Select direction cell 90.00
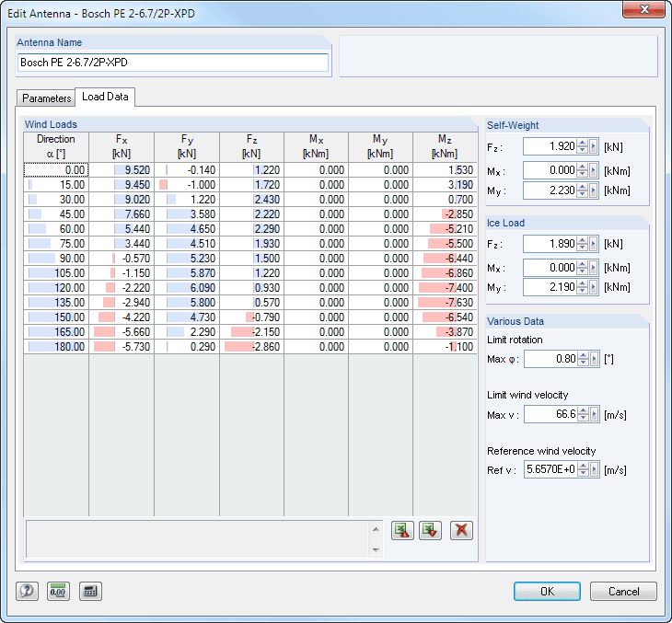The image size is (672, 623). 56,259
